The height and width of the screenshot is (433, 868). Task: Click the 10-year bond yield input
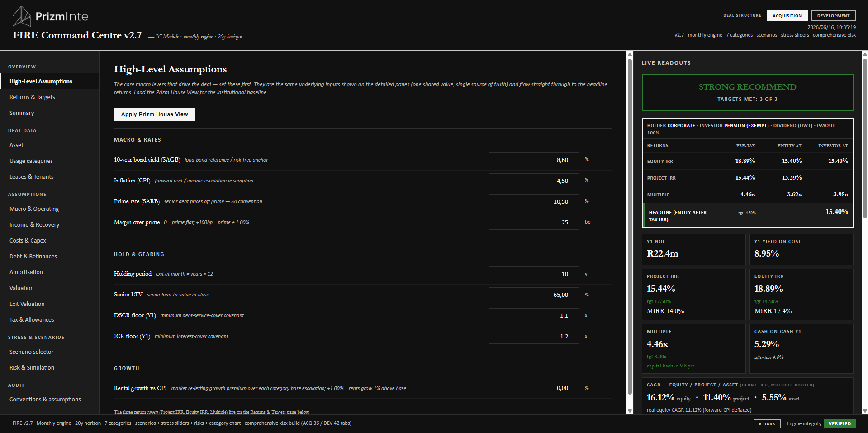tap(534, 160)
